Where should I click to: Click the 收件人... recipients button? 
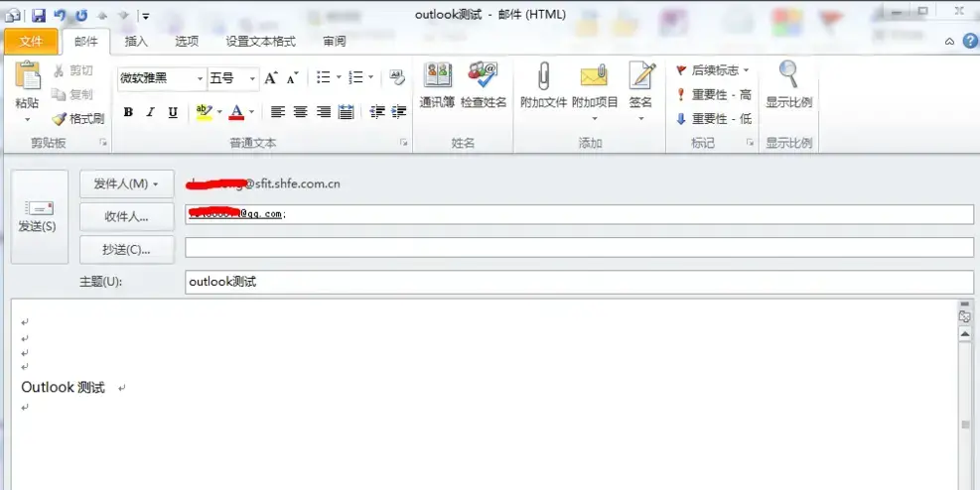pos(127,216)
